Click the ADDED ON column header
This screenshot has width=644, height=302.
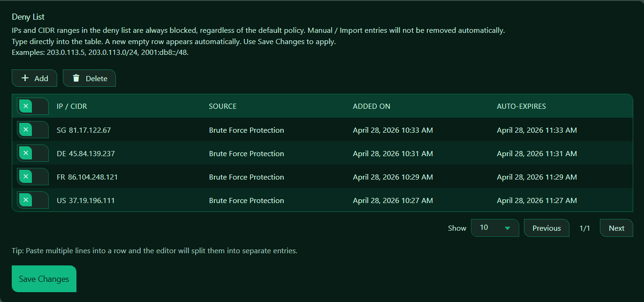pyautogui.click(x=371, y=106)
